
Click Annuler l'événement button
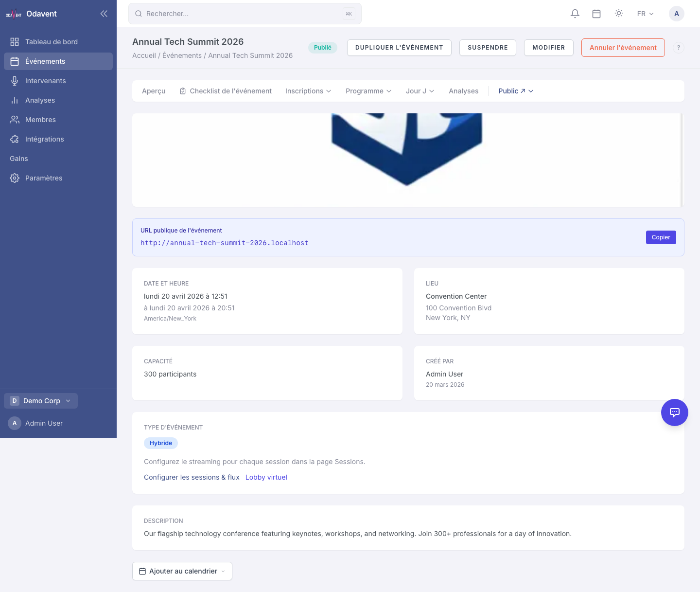coord(623,48)
